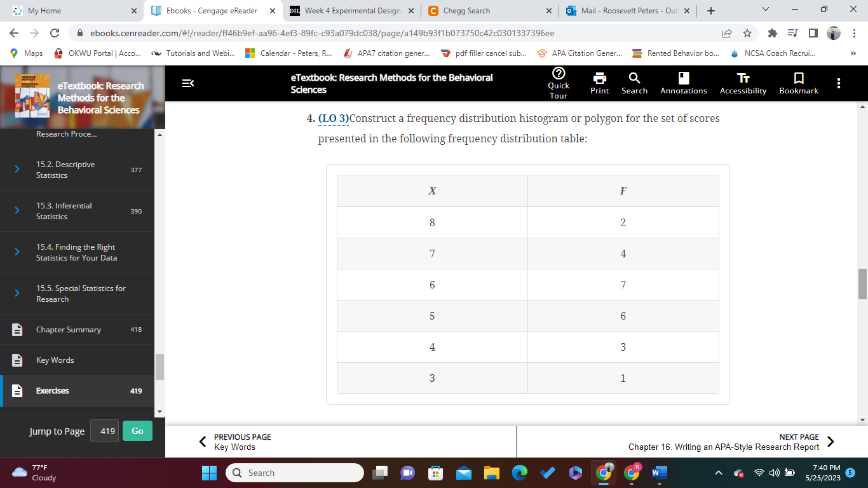
Task: Expand Special Statistics for Research section
Action: (17, 293)
